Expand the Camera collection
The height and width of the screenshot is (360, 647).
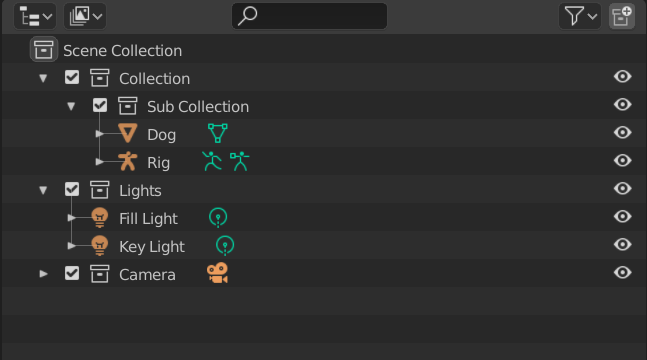[43, 274]
